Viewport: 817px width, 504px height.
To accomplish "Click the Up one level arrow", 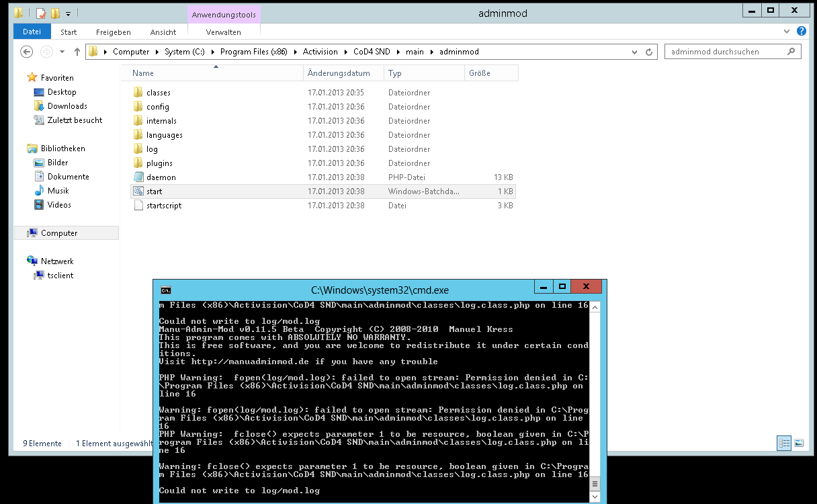I will pos(77,52).
